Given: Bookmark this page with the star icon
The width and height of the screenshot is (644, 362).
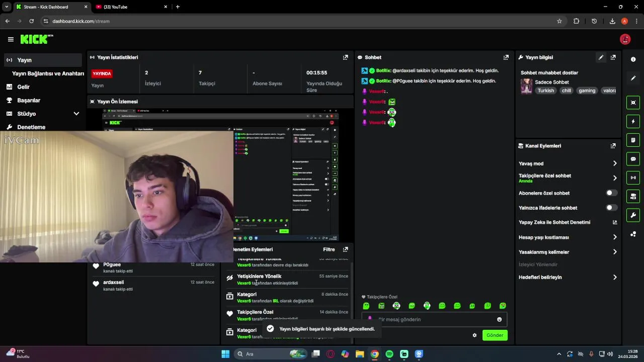Looking at the screenshot, I should (559, 21).
